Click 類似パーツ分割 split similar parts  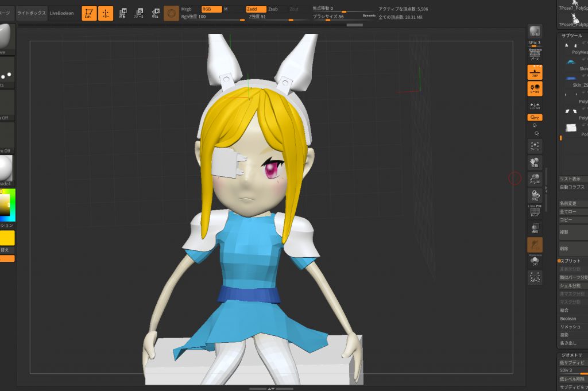pyautogui.click(x=574, y=277)
